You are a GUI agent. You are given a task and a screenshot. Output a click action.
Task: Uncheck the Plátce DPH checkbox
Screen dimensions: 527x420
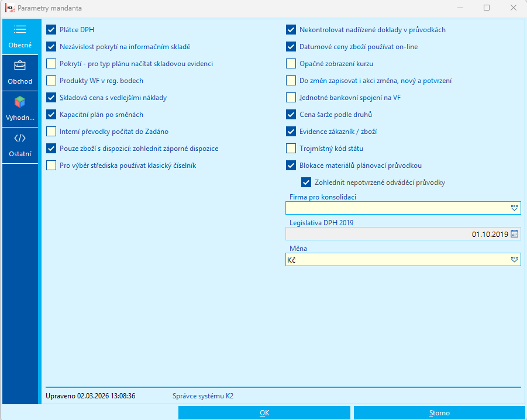tap(51, 30)
